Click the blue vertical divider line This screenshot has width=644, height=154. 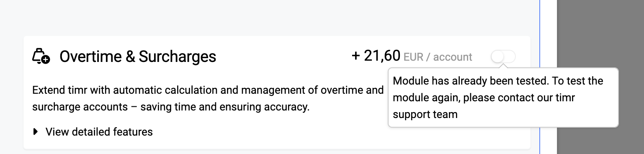[540, 77]
